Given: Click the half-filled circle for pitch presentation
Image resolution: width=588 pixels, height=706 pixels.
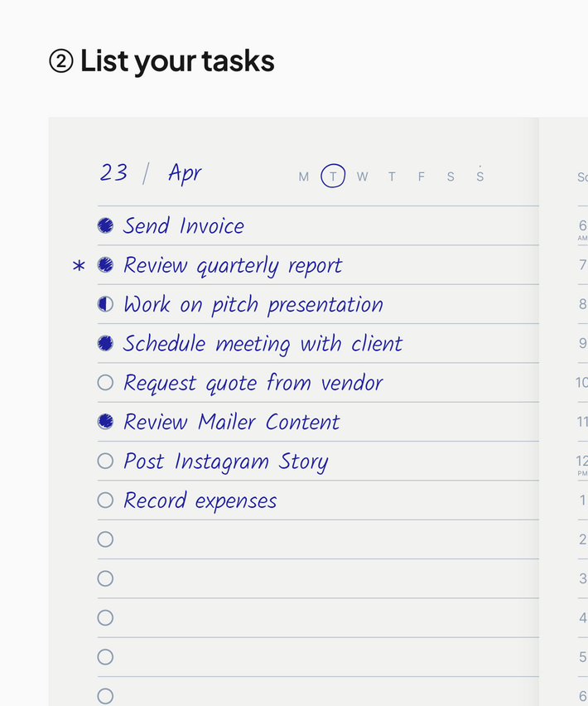Looking at the screenshot, I should [105, 304].
